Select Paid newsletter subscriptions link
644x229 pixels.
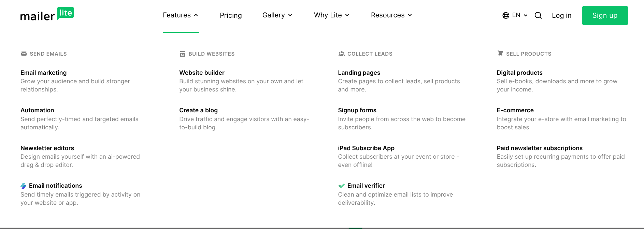click(x=540, y=148)
